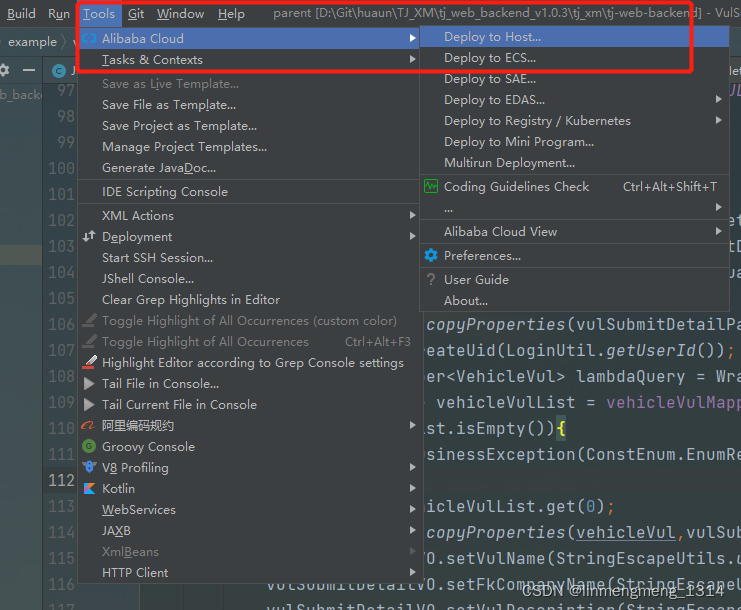This screenshot has height=610, width=741.
Task: Open Groovy Console
Action: (x=249, y=447)
